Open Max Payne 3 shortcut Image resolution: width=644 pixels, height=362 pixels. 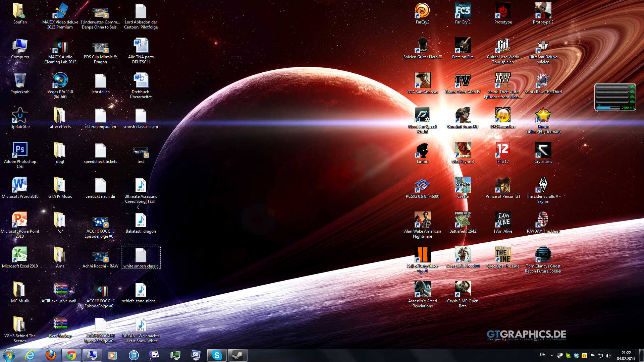463,153
